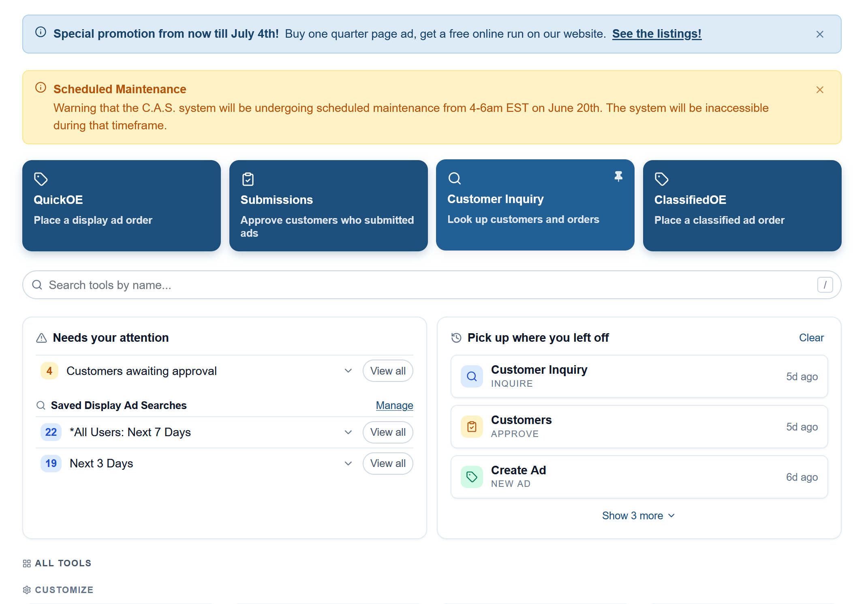
Task: Click the green tag icon for Create Ad
Action: (x=472, y=477)
